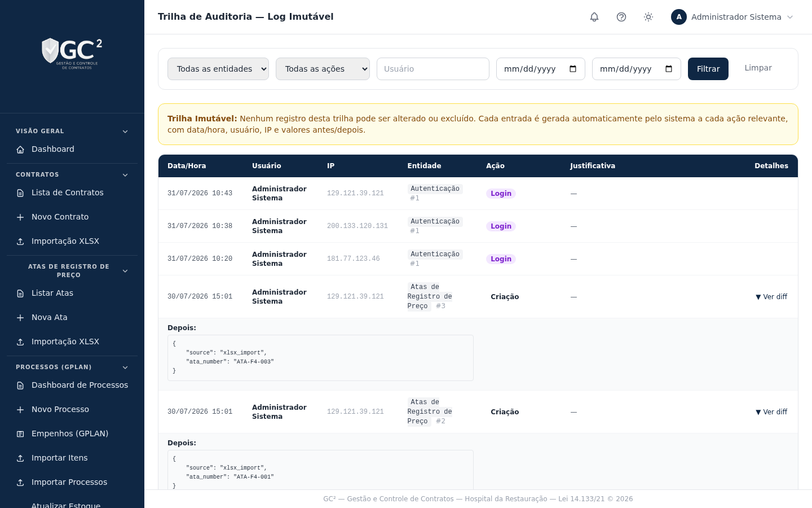Click the Login badge at 10:43 row
This screenshot has height=508, width=812.
point(501,194)
